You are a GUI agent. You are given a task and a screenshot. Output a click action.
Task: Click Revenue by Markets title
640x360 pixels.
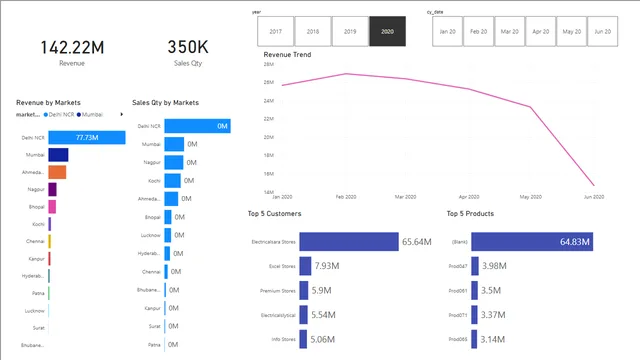coord(48,102)
